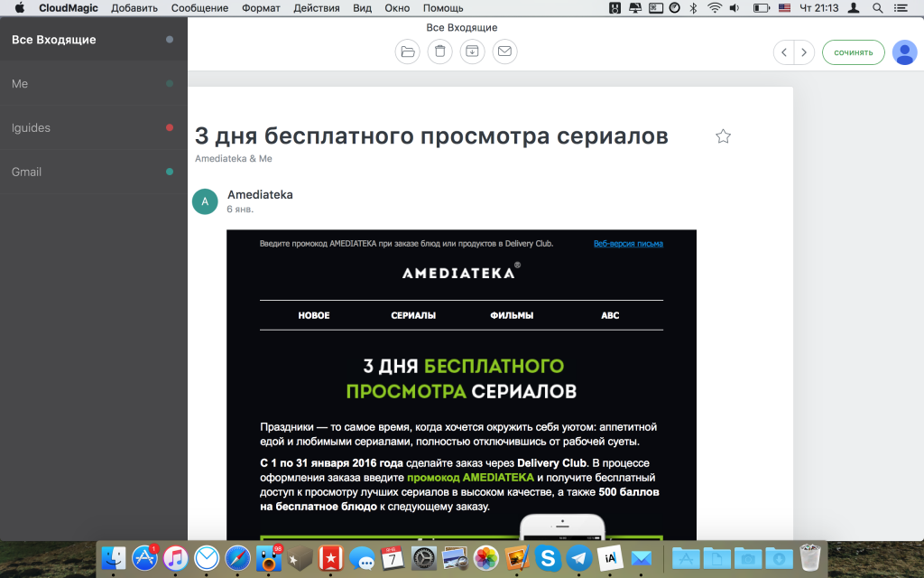924x578 pixels.
Task: Open the Trash in the Dock
Action: point(809,558)
